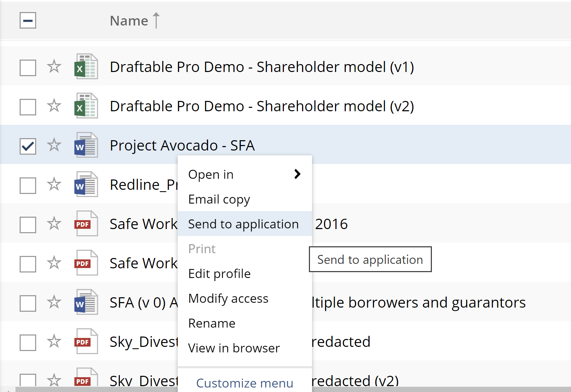Screen dimensions: 571x392
Task: Star the Redline_Pr document
Action: pos(54,184)
